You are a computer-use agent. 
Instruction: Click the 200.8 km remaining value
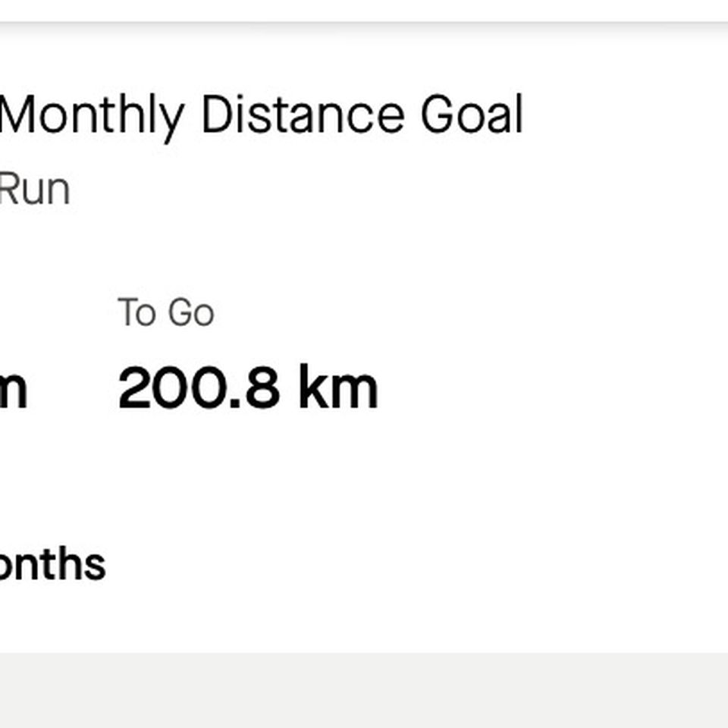[x=248, y=388]
